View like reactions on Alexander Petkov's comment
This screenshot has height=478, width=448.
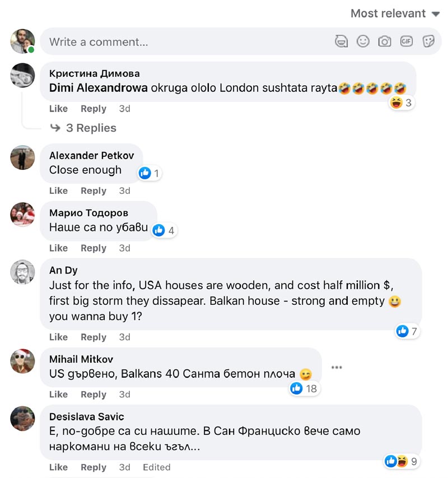(150, 173)
